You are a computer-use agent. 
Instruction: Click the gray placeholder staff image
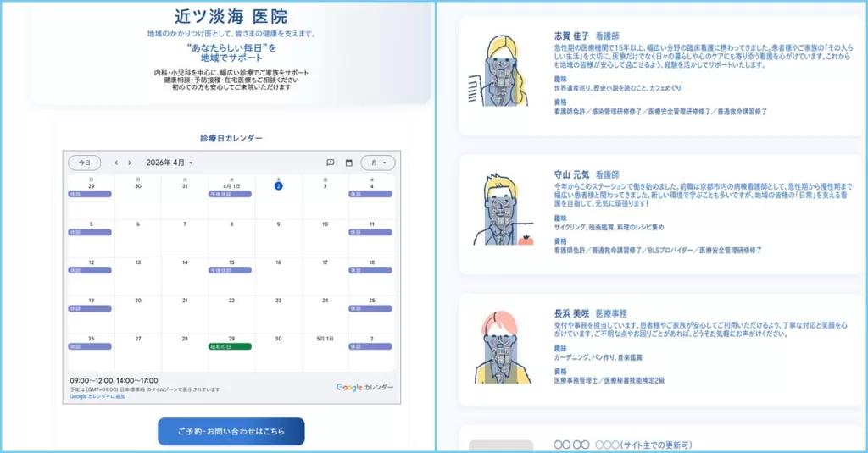(501, 445)
